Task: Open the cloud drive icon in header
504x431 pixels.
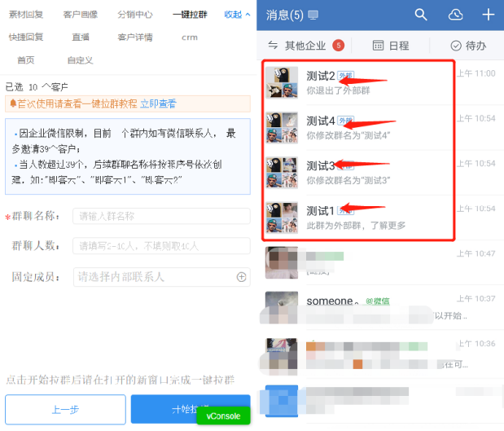Action: [455, 15]
